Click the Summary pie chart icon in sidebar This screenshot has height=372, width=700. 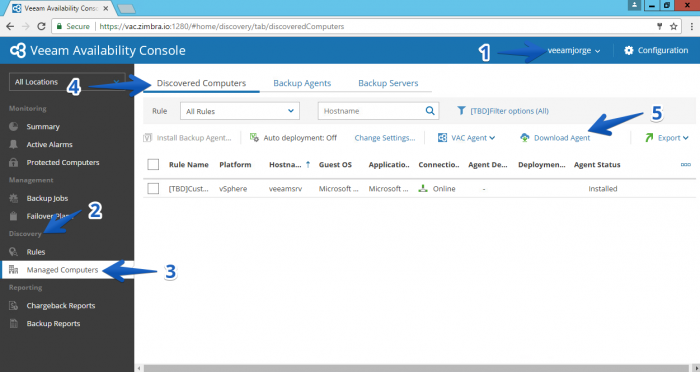click(x=14, y=126)
